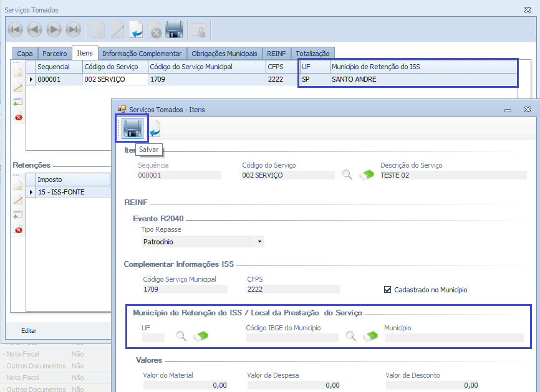The height and width of the screenshot is (392, 540).
Task: Open the Obrigações Municipais tab
Action: pos(224,54)
